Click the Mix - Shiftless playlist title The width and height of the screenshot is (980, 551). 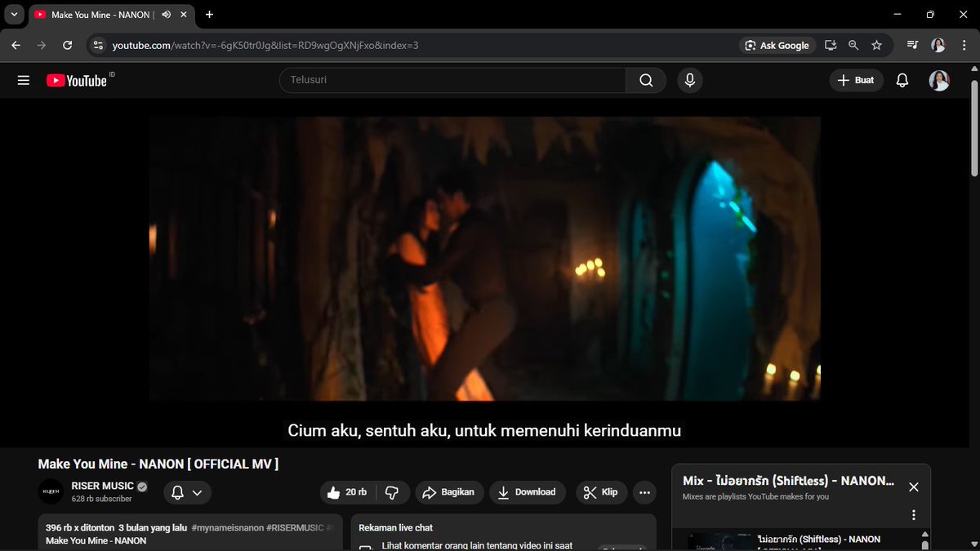click(x=788, y=481)
